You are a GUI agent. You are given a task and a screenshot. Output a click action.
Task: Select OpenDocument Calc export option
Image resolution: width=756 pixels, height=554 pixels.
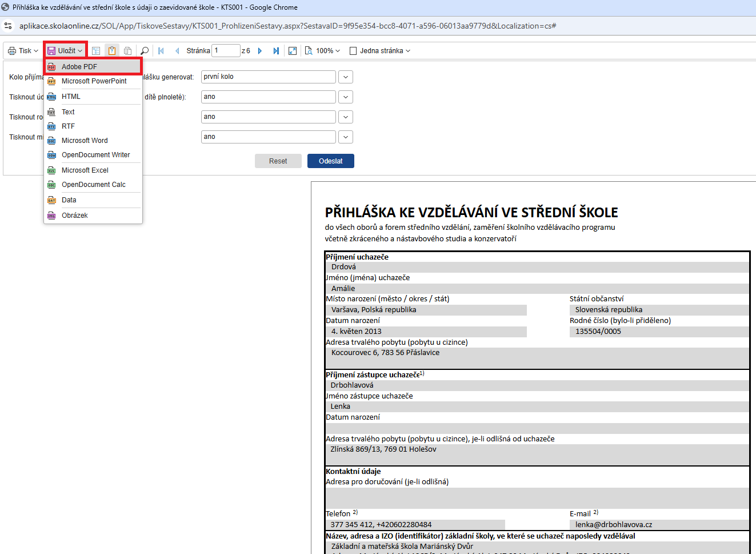(x=93, y=185)
